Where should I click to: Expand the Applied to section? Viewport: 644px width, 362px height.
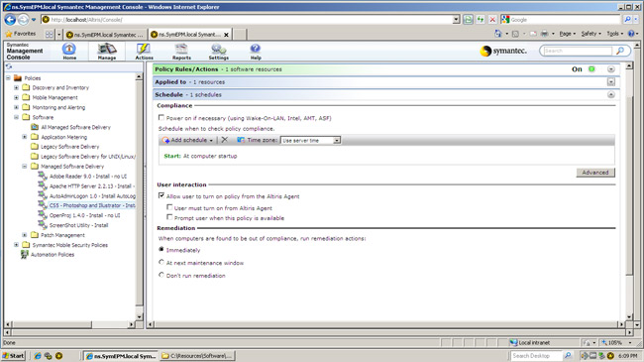(x=611, y=82)
